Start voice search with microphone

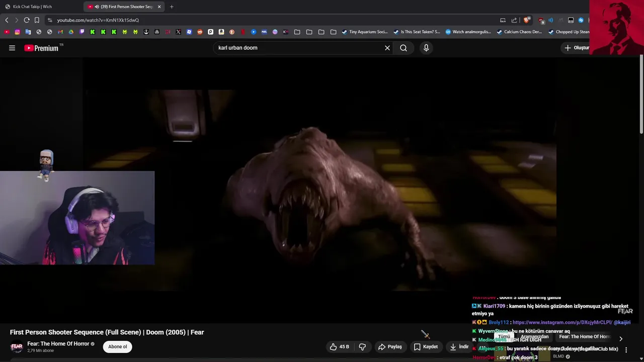coord(426,48)
